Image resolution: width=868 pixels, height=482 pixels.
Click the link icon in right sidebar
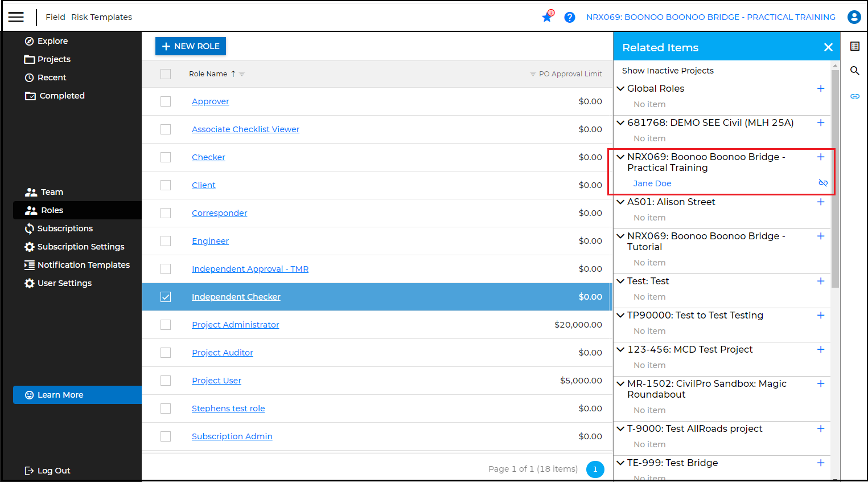(854, 96)
